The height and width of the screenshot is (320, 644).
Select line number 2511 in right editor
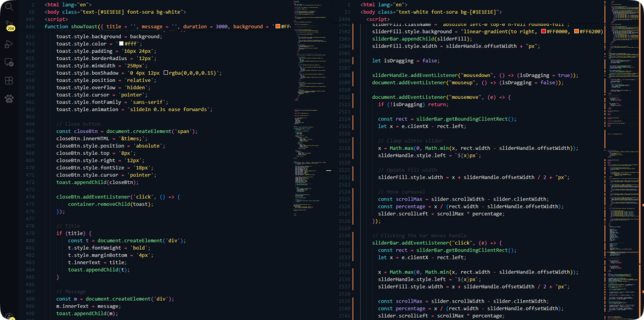click(x=344, y=97)
